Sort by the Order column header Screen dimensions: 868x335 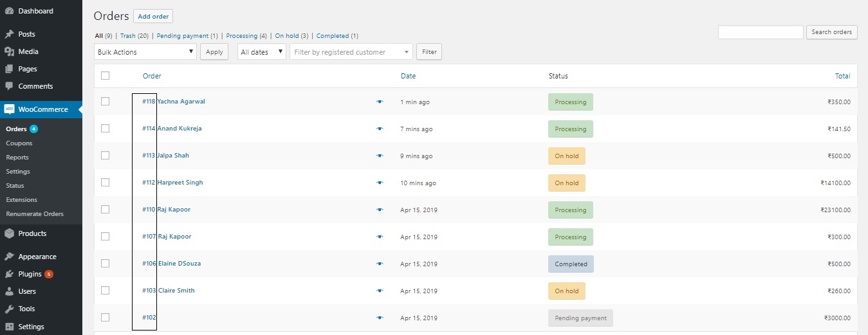(x=152, y=76)
